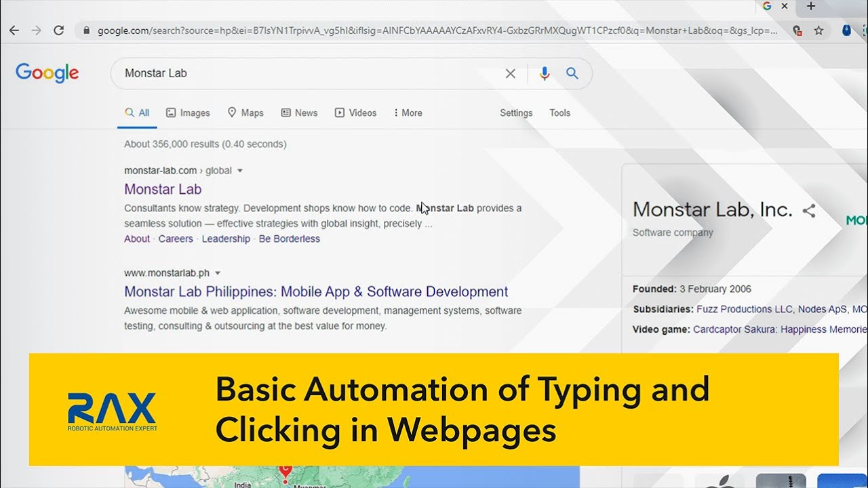Open the location-blocked indicator in address bar
The width and height of the screenshot is (868, 488).
pyautogui.click(x=797, y=30)
